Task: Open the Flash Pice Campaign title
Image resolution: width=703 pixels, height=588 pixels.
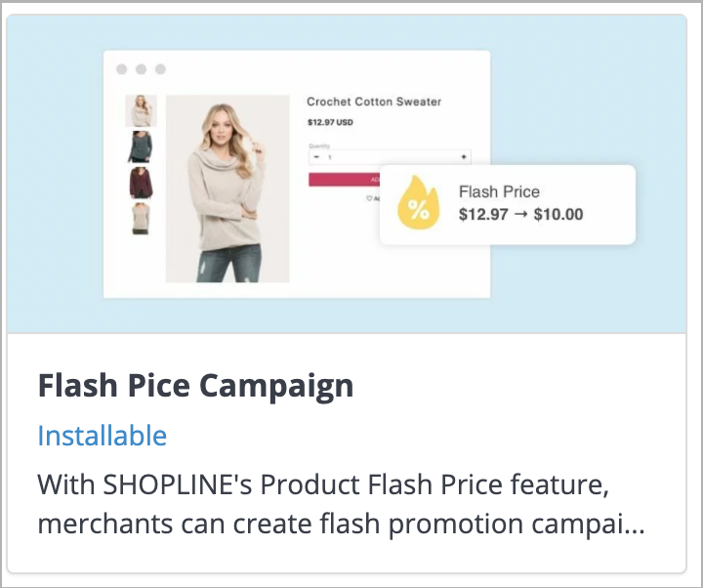Action: 196,386
